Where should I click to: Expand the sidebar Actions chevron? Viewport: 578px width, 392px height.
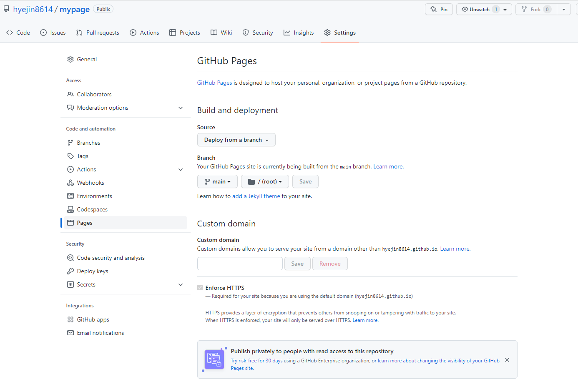(181, 169)
